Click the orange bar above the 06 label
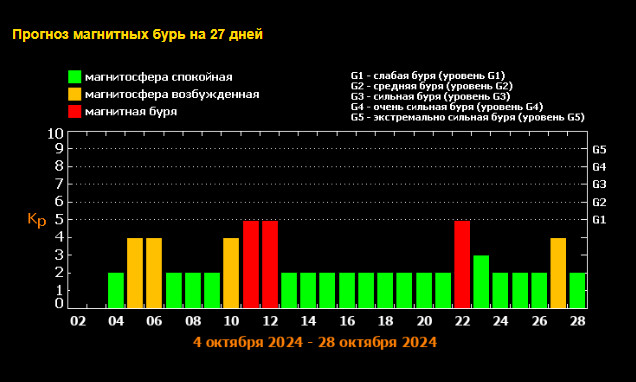636x382 pixels. (154, 273)
